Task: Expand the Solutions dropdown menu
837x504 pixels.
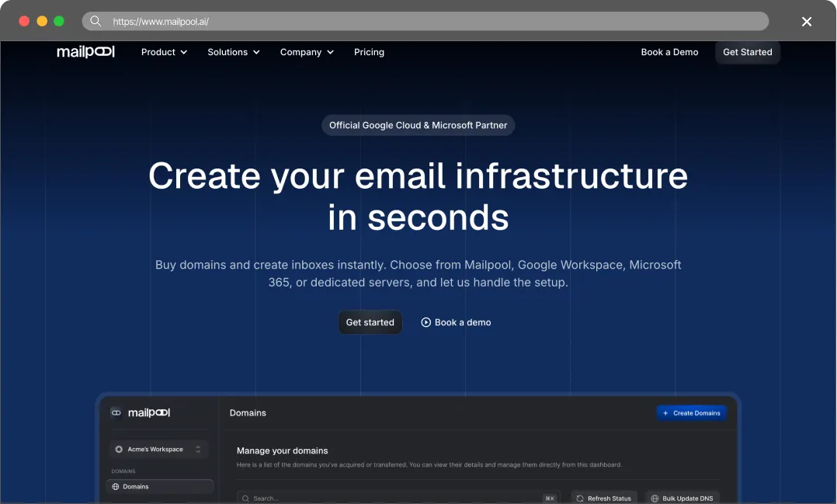Action: pos(233,52)
